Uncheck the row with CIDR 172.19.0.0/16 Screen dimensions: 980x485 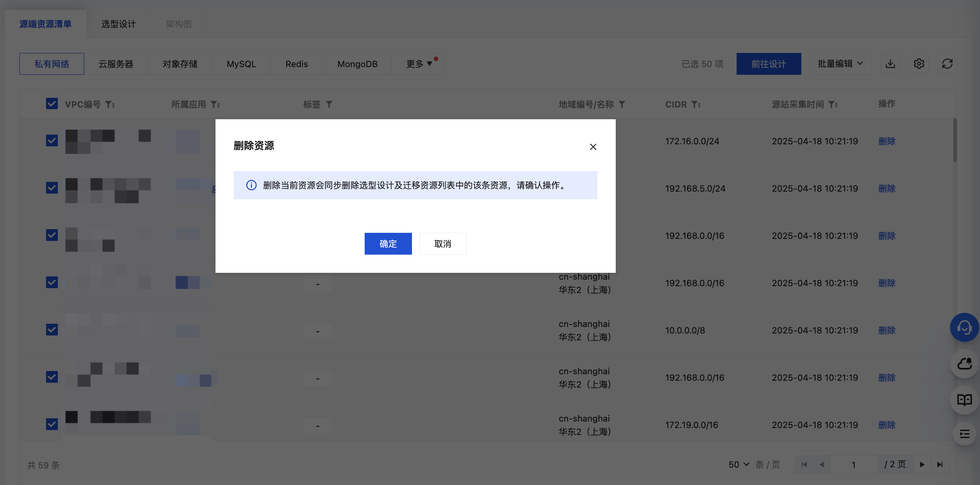(52, 424)
